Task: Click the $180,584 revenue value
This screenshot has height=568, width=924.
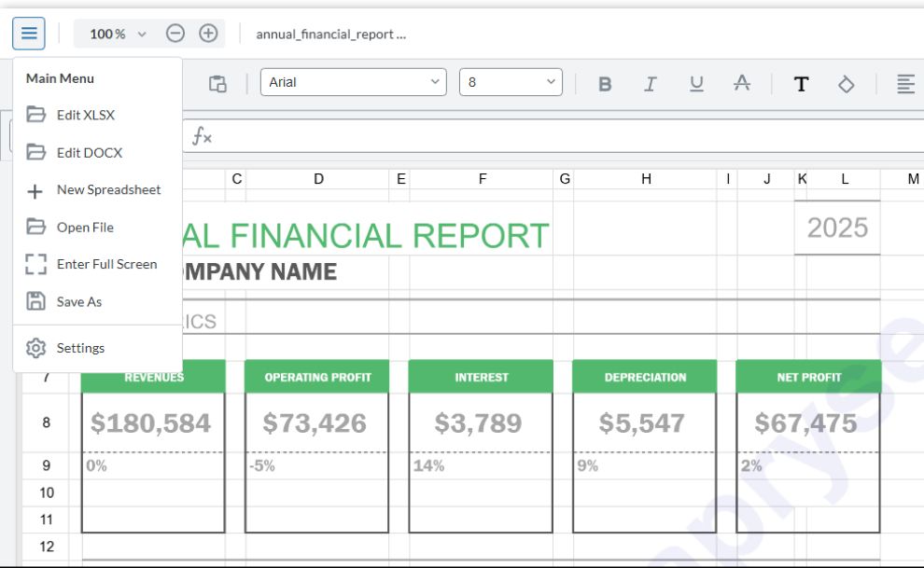Action: [x=150, y=423]
